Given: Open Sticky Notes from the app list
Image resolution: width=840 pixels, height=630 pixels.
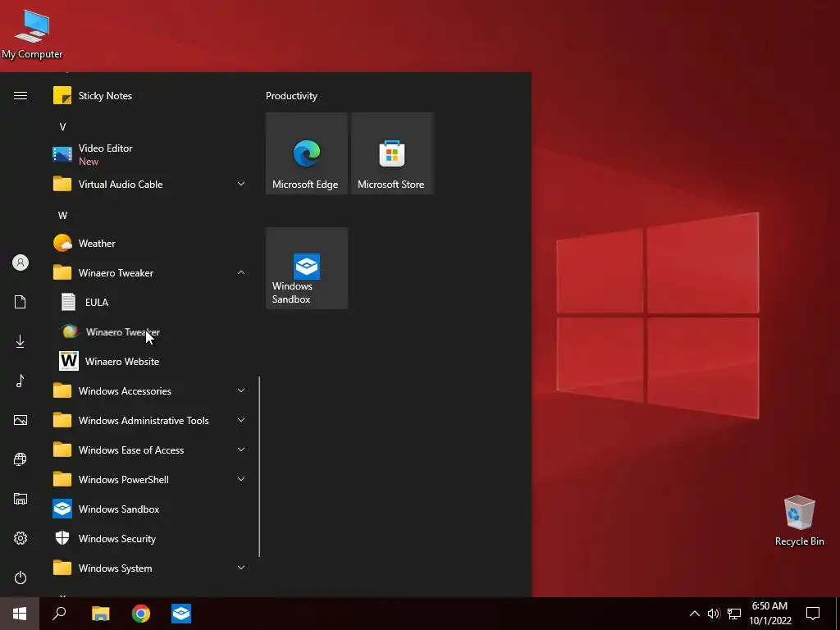Looking at the screenshot, I should (x=150, y=96).
